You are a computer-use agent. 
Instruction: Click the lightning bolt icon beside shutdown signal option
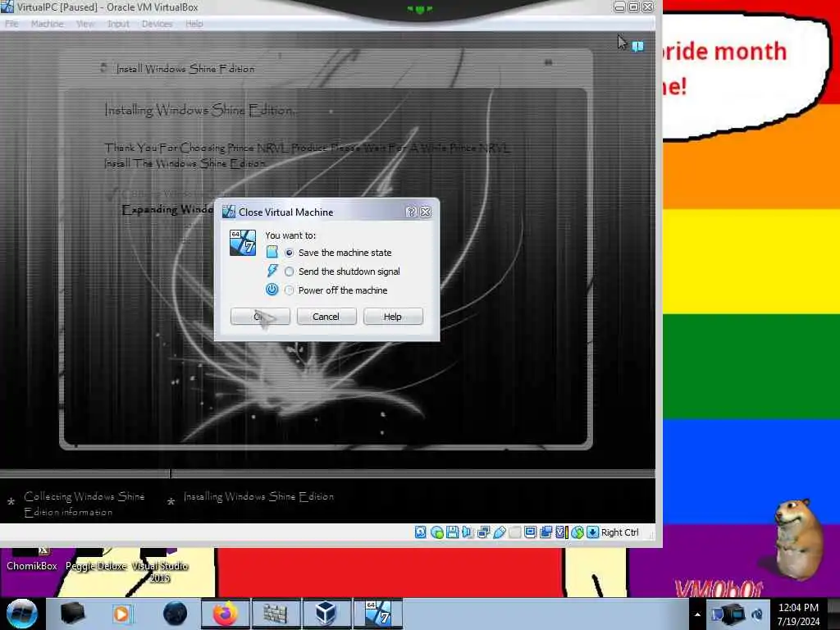pos(272,271)
